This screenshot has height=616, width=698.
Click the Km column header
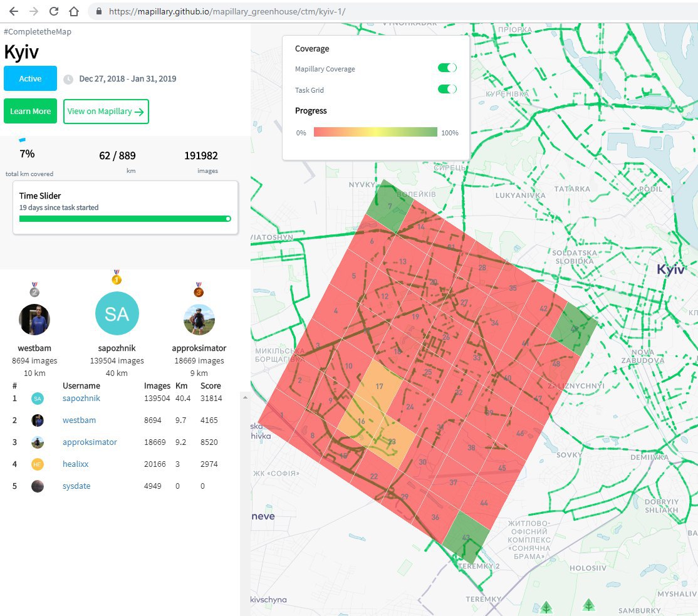(x=181, y=385)
